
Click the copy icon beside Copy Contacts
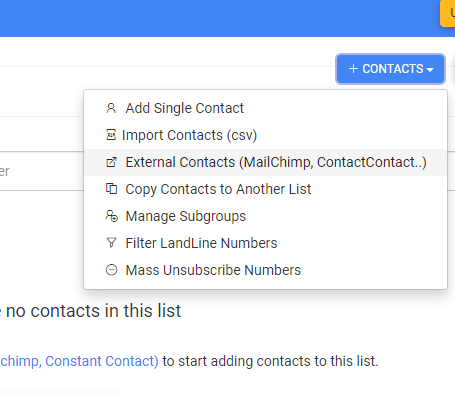pos(111,189)
